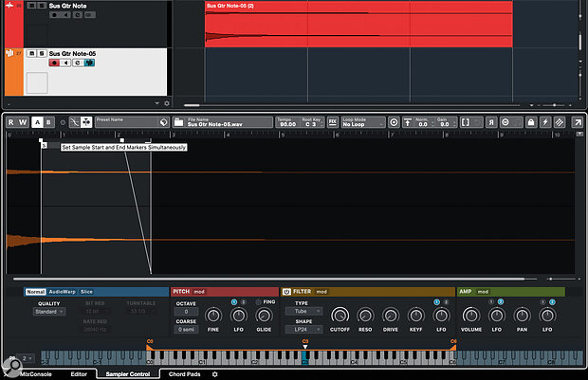588x380 pixels.
Task: Click the sample end marker handle
Action: [x=149, y=141]
